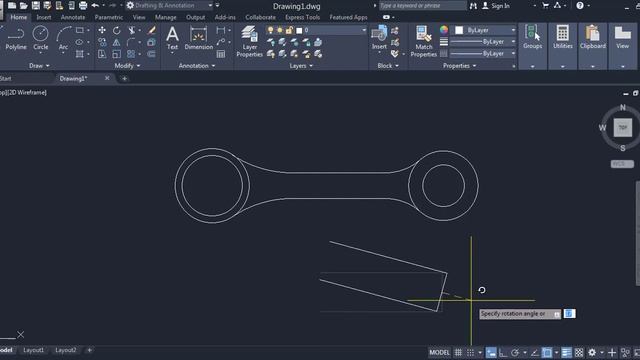Screen dimensions: 640x360
Task: Activate the Mirror tool
Action: coord(117,42)
